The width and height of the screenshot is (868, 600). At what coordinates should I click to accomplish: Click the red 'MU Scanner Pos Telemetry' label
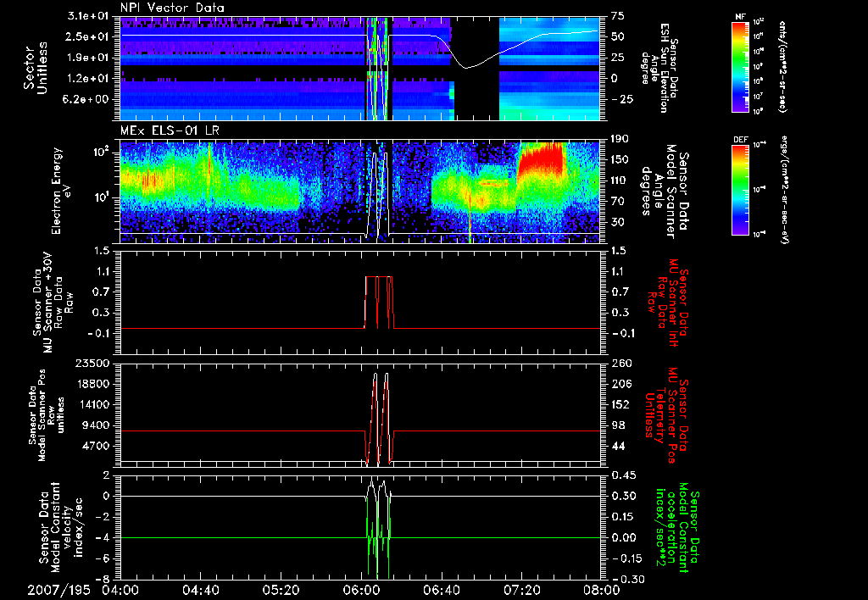667,414
